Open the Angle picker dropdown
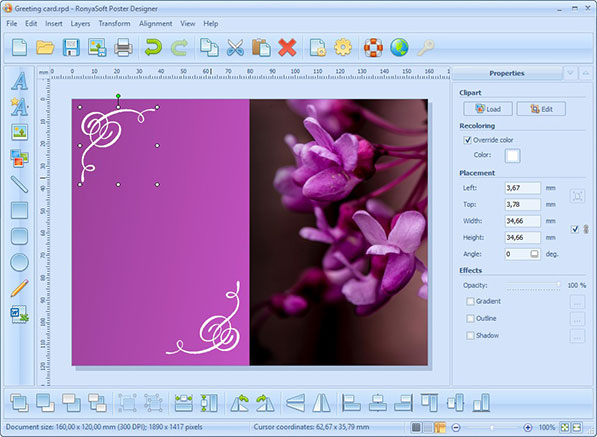This screenshot has height=437, width=597. tap(534, 254)
